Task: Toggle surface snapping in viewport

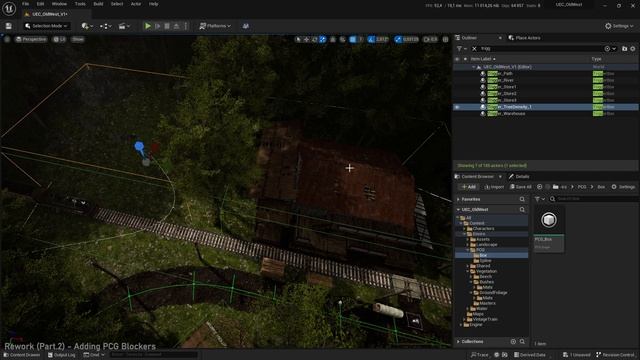Action: pyautogui.click(x=342, y=39)
